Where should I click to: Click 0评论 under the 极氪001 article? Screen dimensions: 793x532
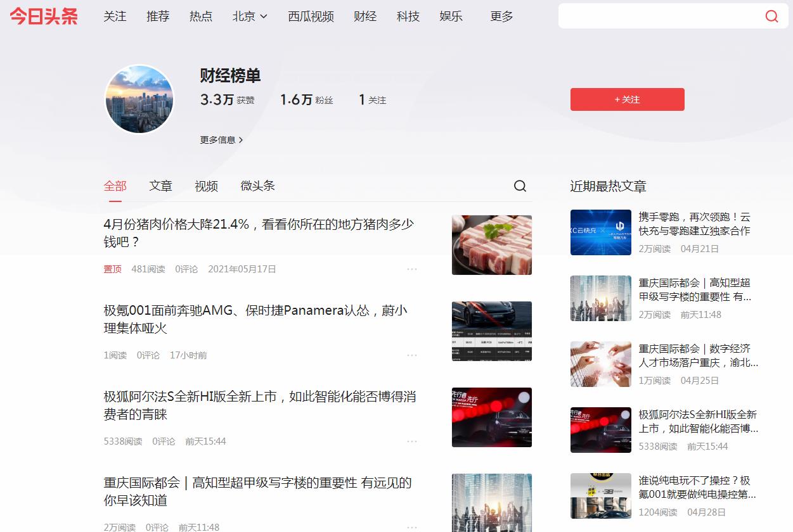148,355
